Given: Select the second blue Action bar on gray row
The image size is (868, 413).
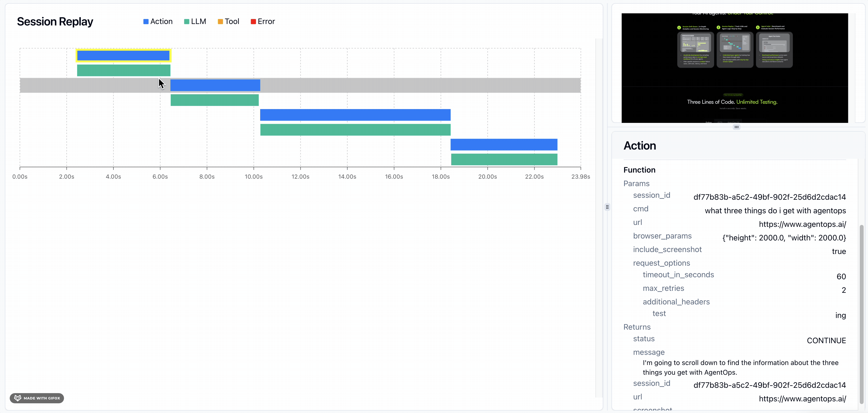Looking at the screenshot, I should (x=215, y=85).
